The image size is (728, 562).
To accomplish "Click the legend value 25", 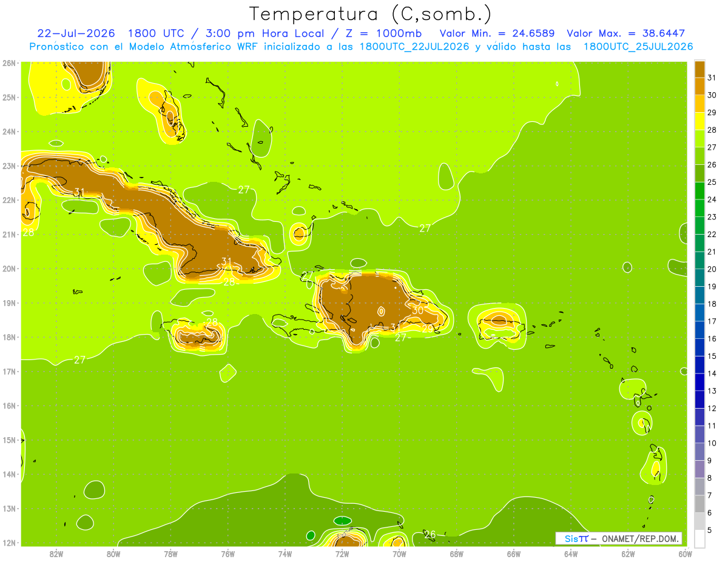I will pos(712,182).
